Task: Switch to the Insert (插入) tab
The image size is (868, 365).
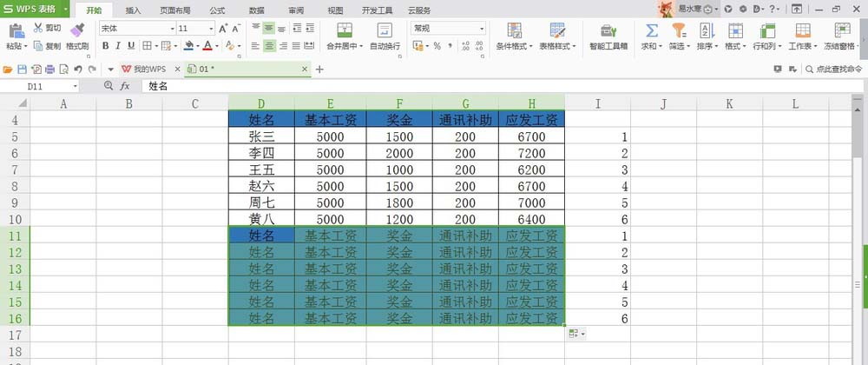Action: pos(134,10)
